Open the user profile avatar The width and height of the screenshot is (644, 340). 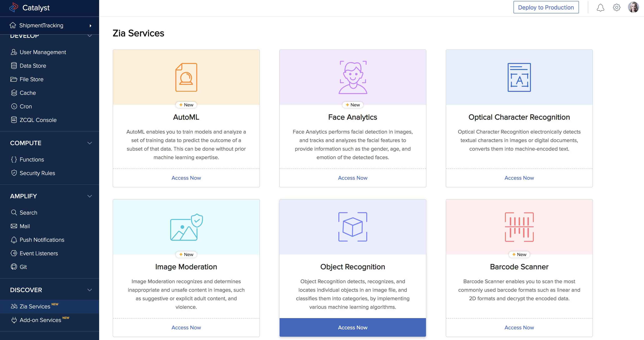[x=633, y=8]
